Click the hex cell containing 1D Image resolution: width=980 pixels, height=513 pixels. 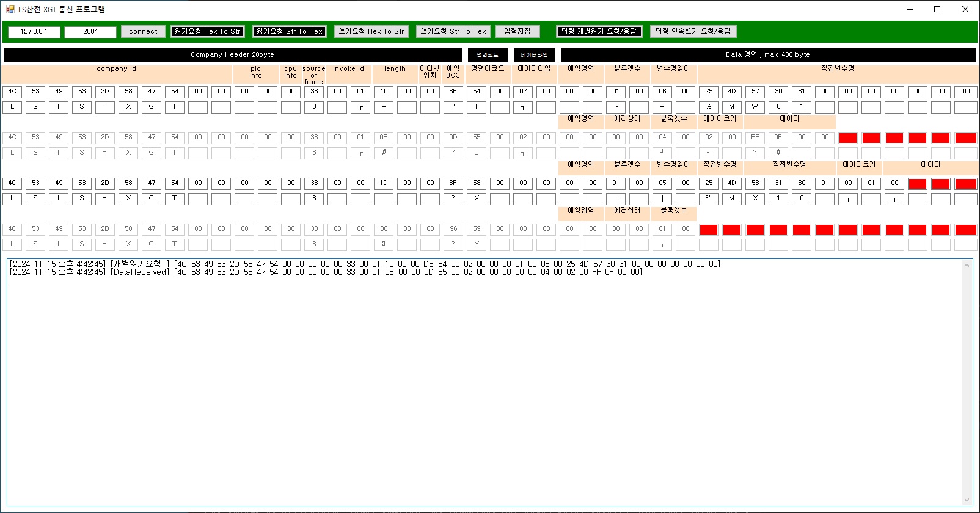click(384, 183)
